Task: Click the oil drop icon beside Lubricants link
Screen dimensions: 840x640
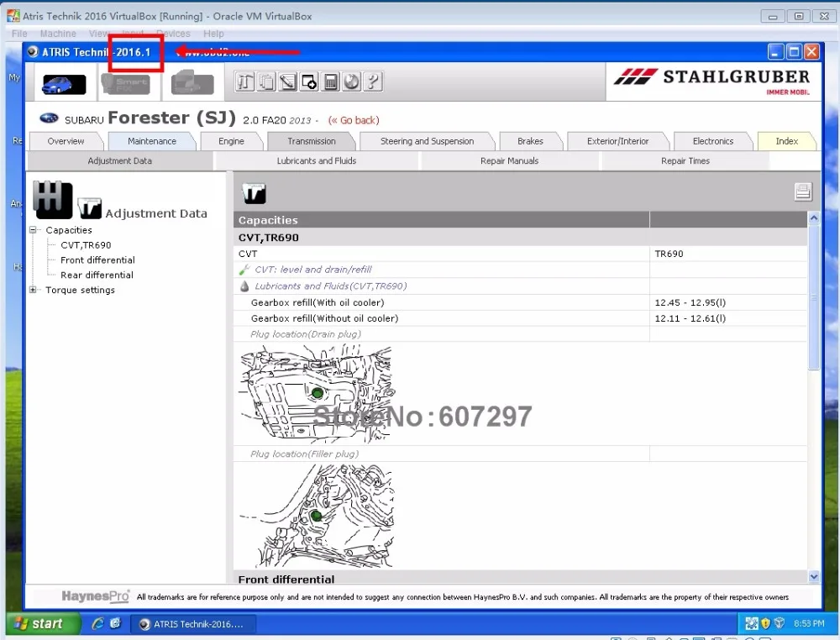Action: point(244,286)
